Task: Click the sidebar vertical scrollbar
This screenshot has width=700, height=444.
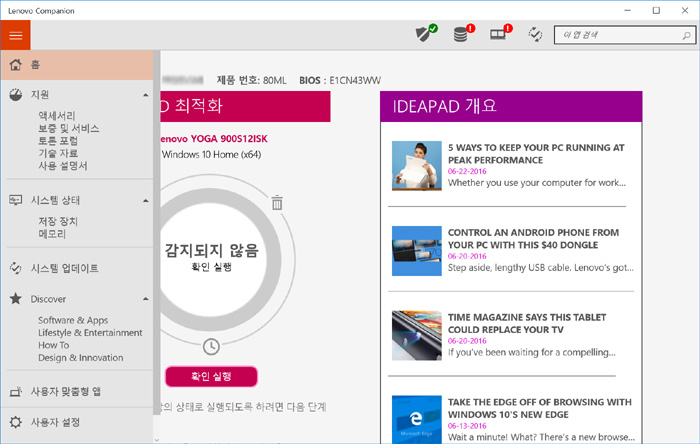Action: 157,232
